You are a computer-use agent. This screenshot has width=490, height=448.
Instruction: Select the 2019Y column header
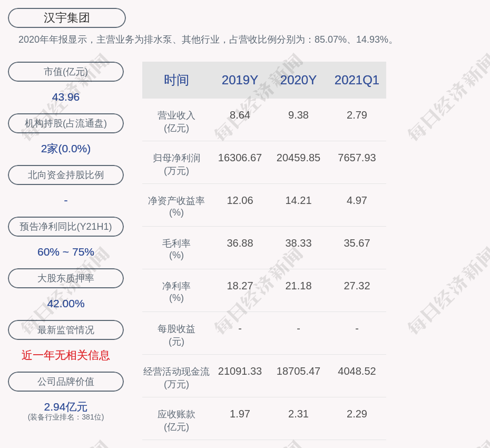240,80
